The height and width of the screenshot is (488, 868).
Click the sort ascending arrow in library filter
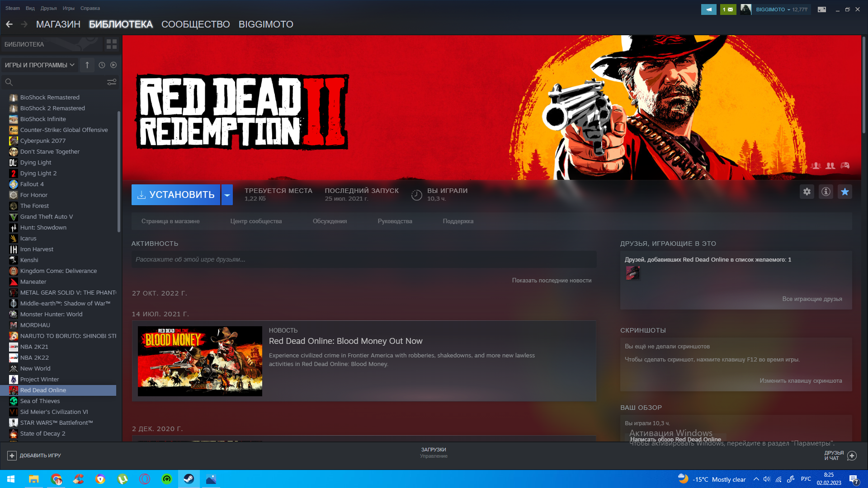[x=87, y=65]
